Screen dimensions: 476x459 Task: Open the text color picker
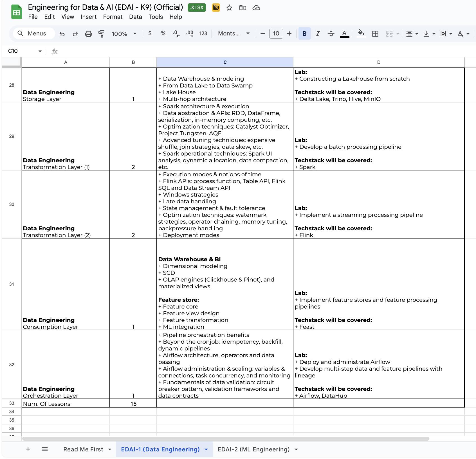tap(344, 34)
